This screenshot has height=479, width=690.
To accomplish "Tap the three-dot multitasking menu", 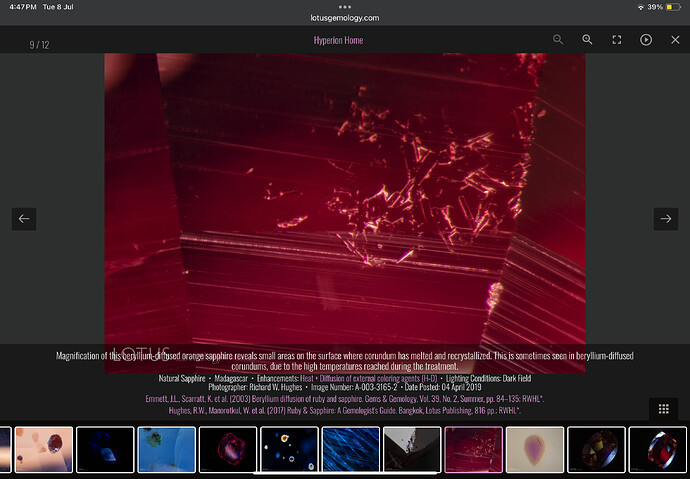I will pyautogui.click(x=345, y=7).
